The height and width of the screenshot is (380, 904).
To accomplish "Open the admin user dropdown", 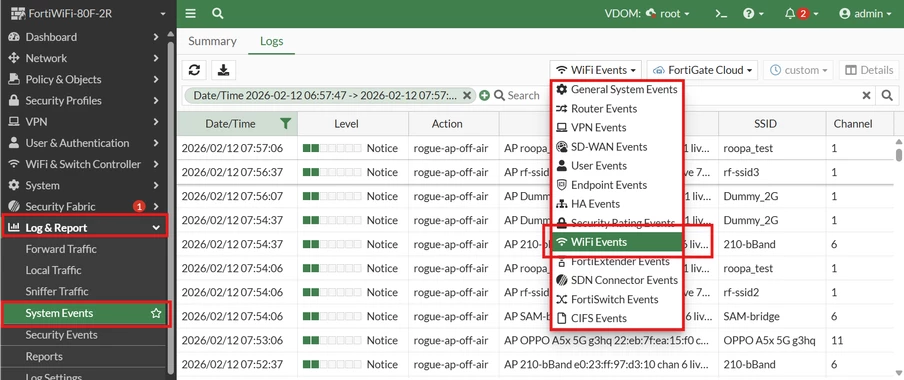I will click(x=865, y=13).
